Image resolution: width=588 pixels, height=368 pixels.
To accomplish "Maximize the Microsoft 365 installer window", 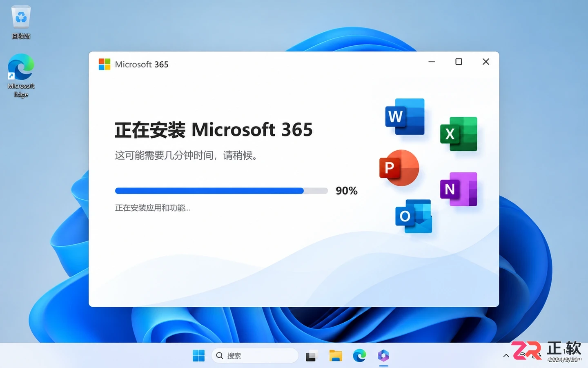I will pos(459,62).
